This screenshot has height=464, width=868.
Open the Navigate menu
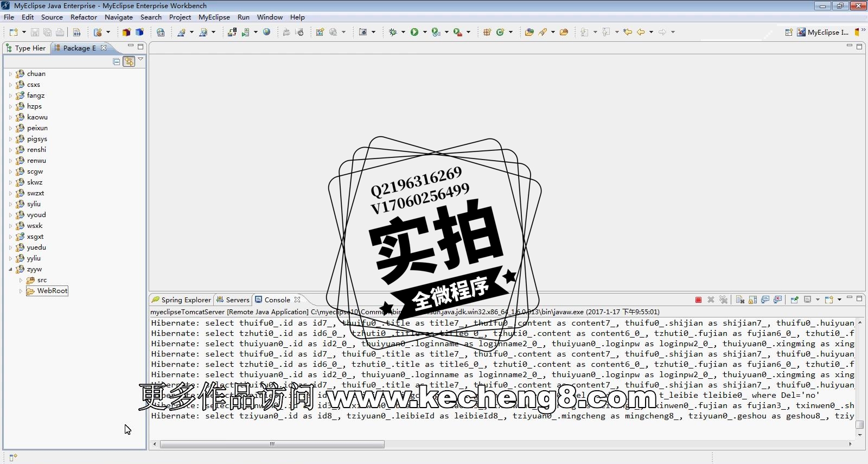click(x=119, y=17)
